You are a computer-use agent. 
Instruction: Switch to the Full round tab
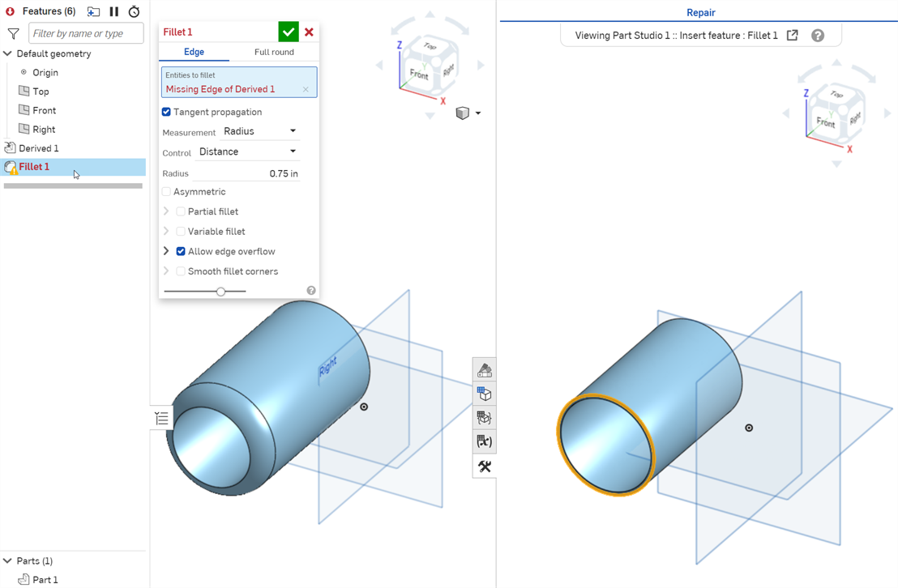274,52
